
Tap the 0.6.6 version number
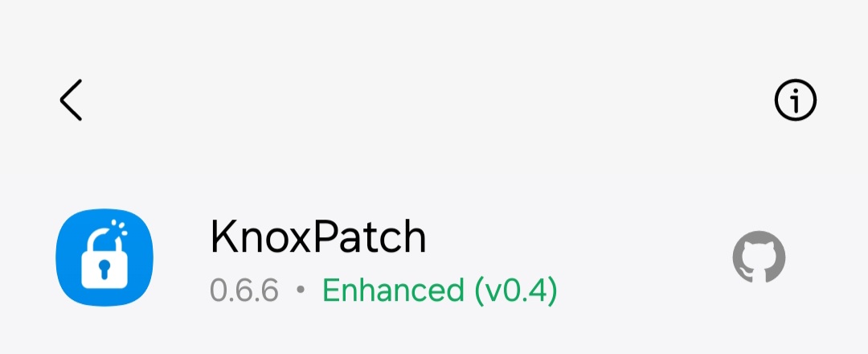pyautogui.click(x=244, y=290)
